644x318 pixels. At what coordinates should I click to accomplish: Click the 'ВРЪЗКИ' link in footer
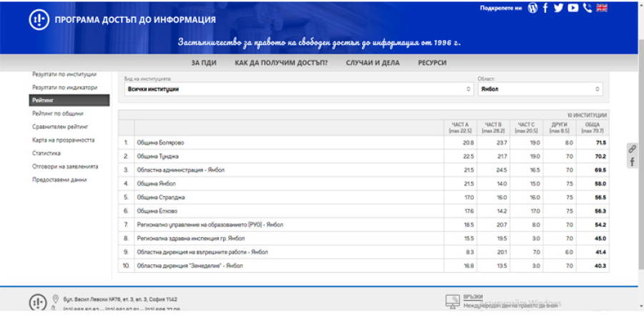(x=473, y=297)
